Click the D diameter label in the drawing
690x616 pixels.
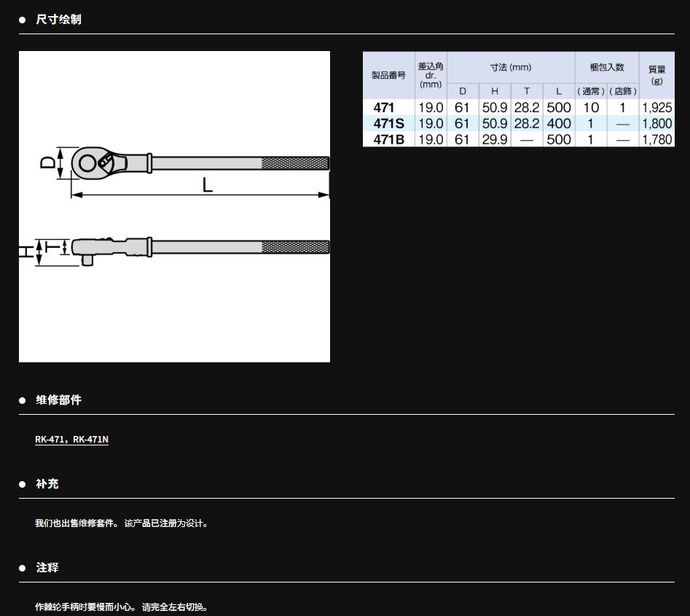(47, 163)
